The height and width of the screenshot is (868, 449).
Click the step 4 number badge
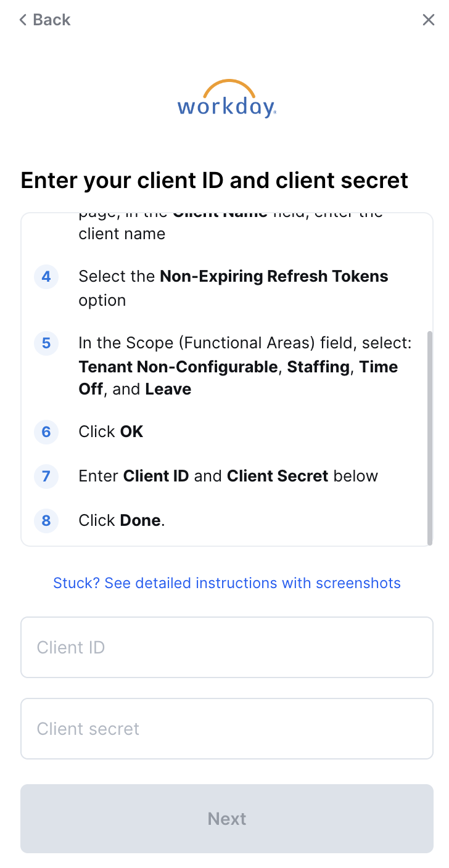[46, 277]
